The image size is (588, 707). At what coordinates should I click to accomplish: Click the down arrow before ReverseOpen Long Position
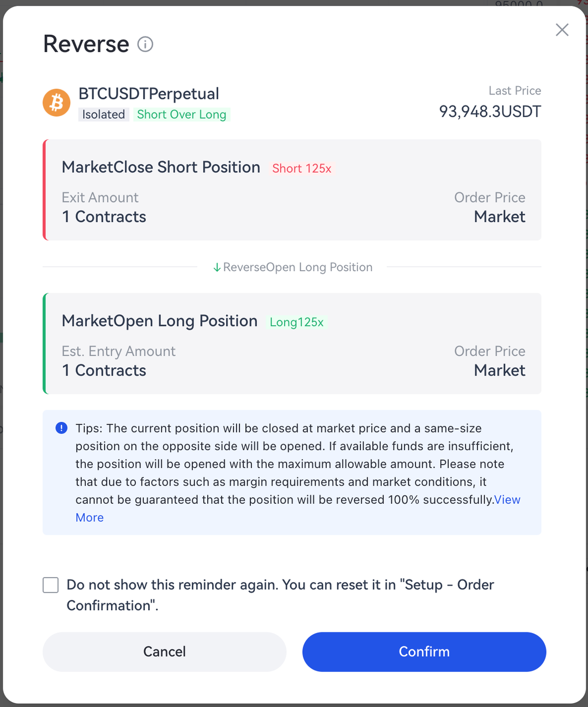click(217, 267)
